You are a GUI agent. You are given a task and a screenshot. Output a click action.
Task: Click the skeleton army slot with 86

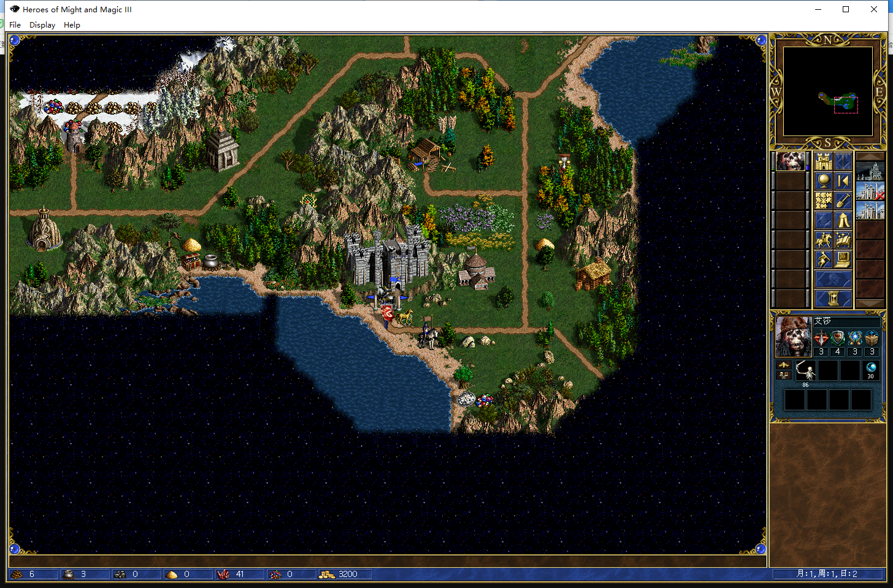pos(805,372)
